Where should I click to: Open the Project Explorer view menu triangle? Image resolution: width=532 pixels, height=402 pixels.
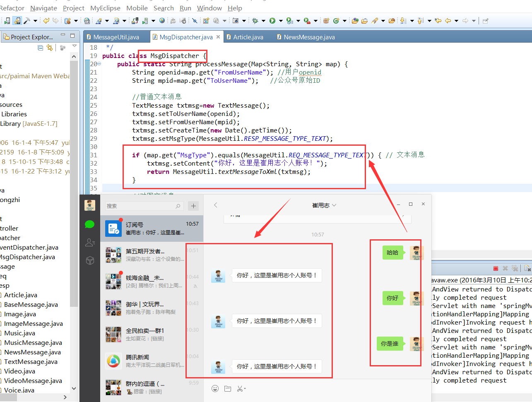(x=75, y=46)
